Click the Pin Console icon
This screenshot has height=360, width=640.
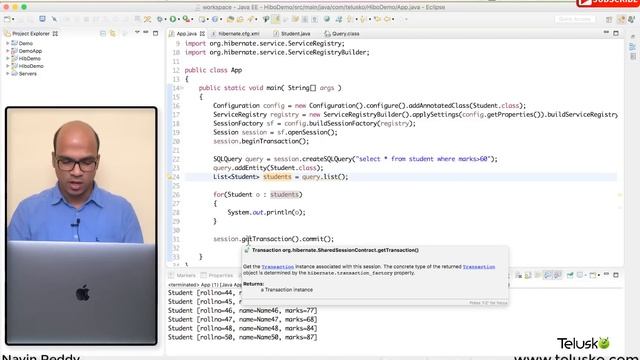pos(570,276)
